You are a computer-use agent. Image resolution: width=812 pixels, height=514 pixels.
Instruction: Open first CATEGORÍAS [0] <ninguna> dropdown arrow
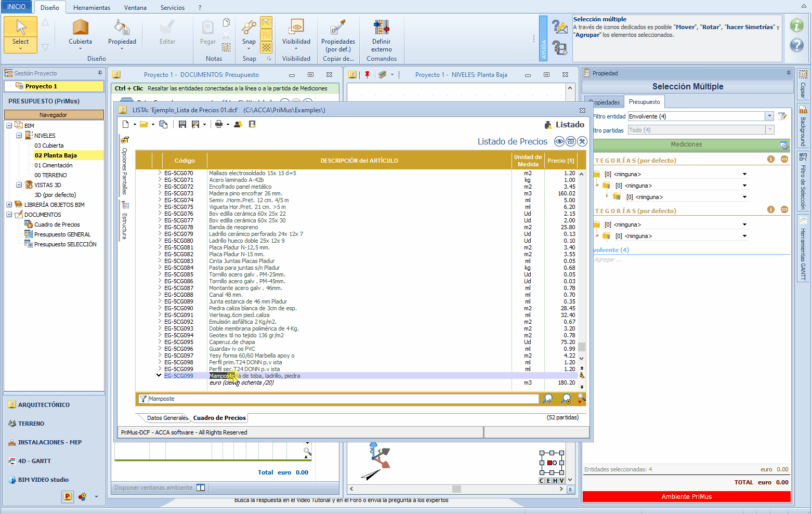744,174
